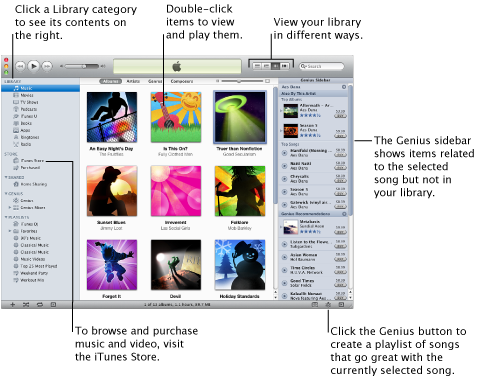Click the Genius atom button at bottom right
480x378 pixels.
coord(328,305)
